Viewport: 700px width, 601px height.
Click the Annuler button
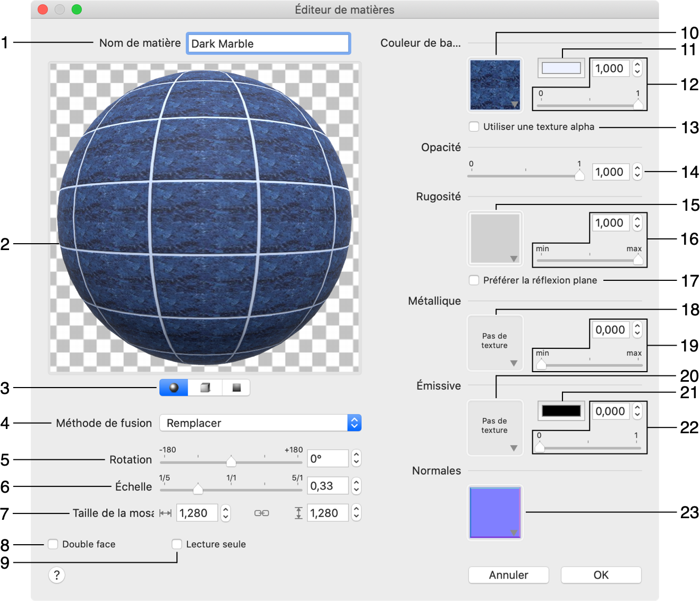point(508,575)
